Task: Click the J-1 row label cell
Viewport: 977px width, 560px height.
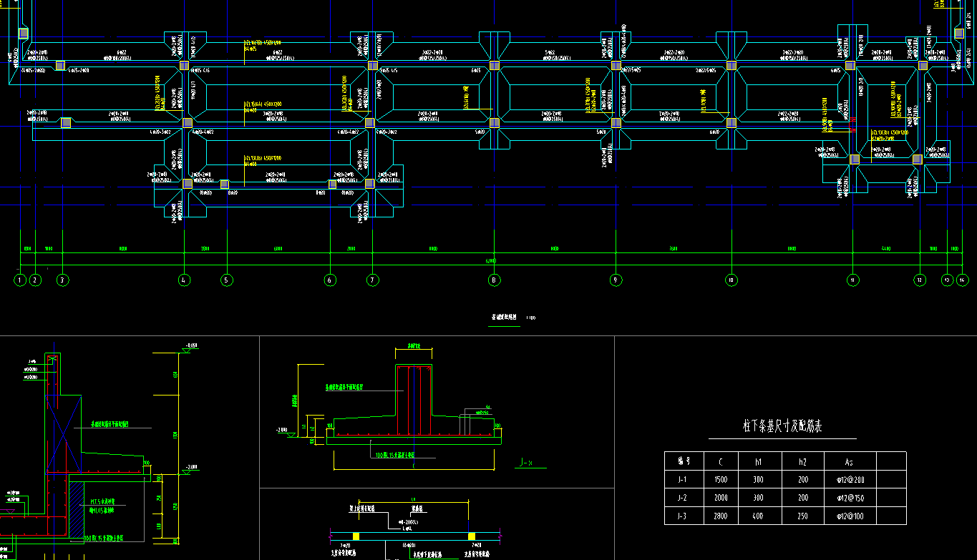Action: tap(684, 479)
